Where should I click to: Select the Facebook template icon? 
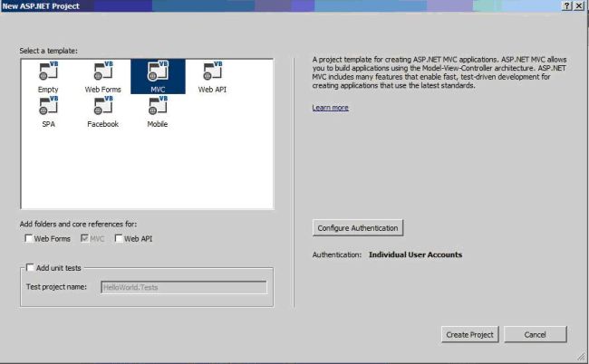tap(103, 105)
